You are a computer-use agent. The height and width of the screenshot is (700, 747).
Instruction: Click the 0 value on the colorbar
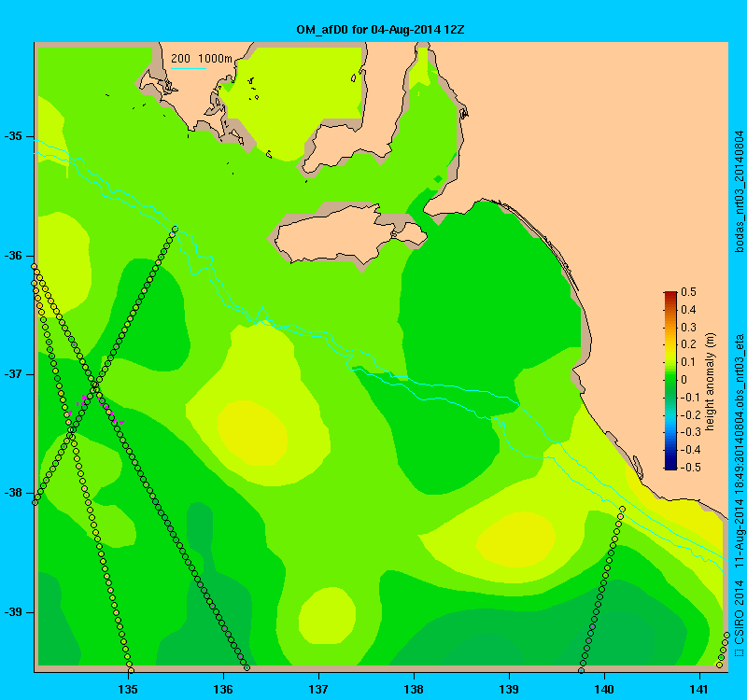coord(684,380)
